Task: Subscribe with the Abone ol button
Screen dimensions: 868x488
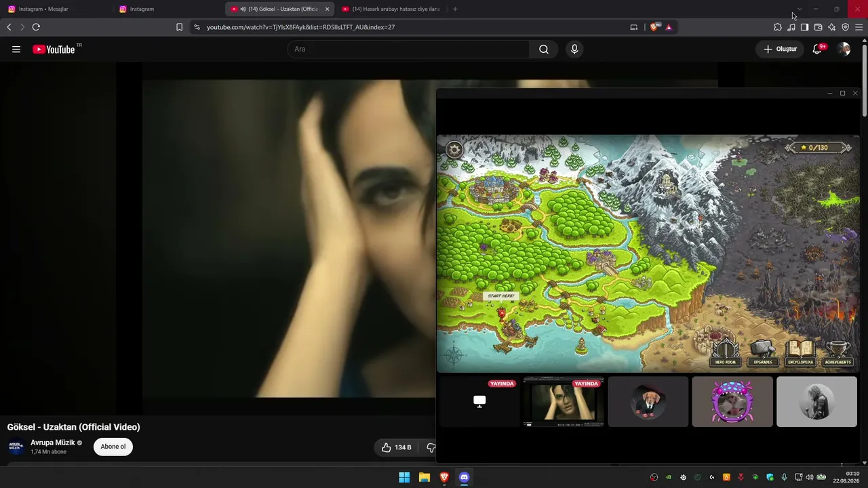Action: click(x=113, y=447)
